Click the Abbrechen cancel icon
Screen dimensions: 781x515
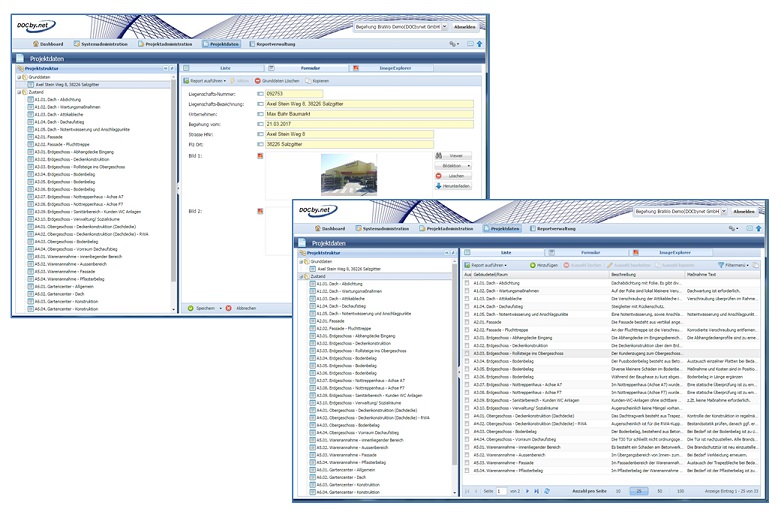[229, 308]
